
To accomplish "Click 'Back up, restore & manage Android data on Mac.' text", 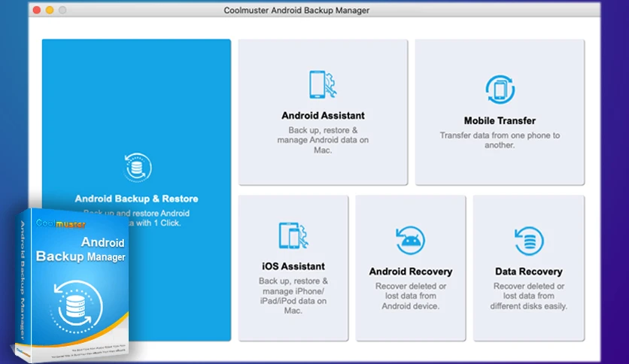I will coord(323,140).
